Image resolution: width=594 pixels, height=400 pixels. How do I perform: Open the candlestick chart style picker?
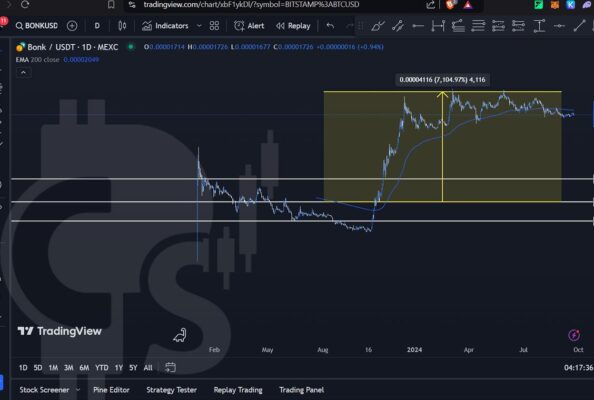[122, 26]
